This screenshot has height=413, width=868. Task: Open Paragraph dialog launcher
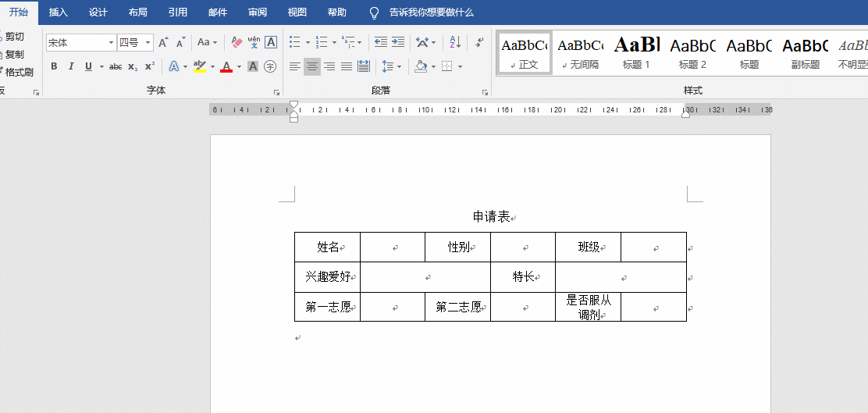pyautogui.click(x=485, y=92)
